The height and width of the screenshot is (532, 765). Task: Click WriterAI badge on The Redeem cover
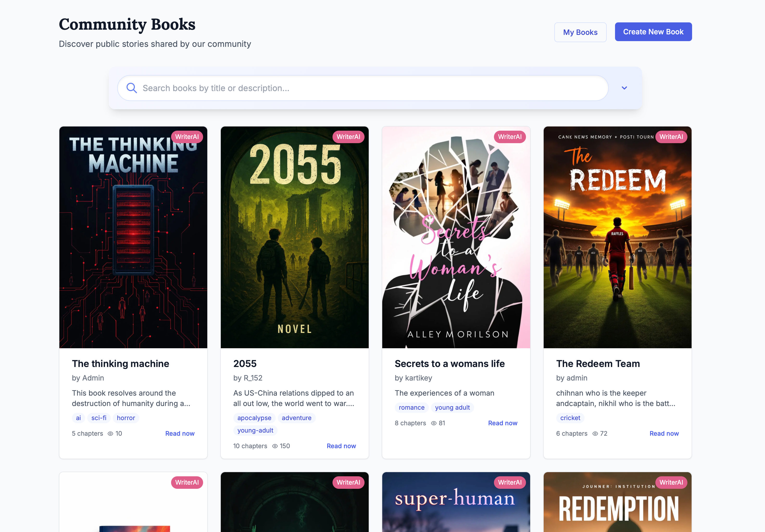(671, 137)
